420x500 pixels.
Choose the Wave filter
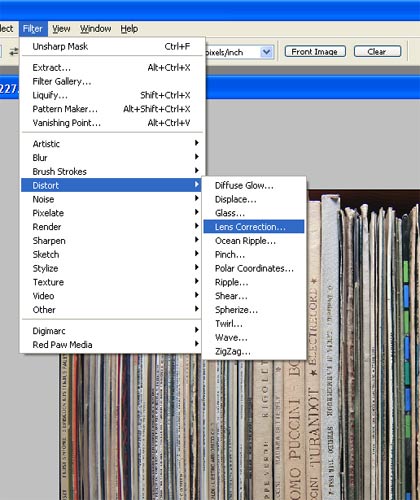point(254,338)
